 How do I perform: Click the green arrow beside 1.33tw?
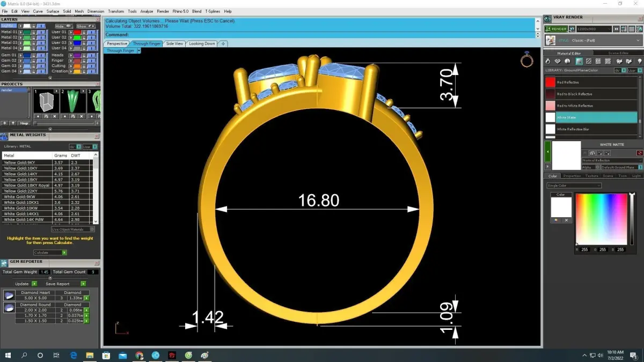[x=86, y=298]
